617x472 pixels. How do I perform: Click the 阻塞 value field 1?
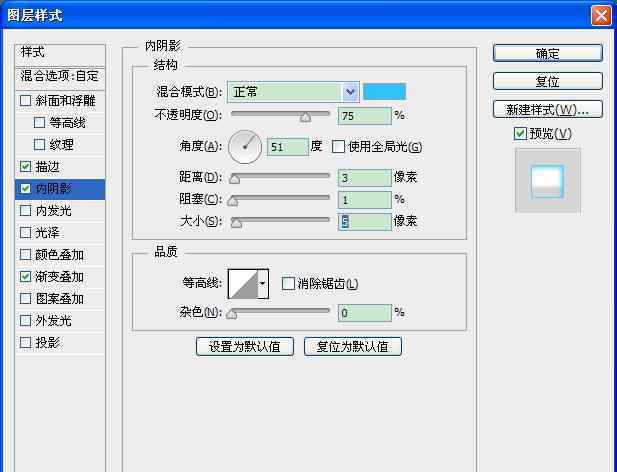point(365,200)
